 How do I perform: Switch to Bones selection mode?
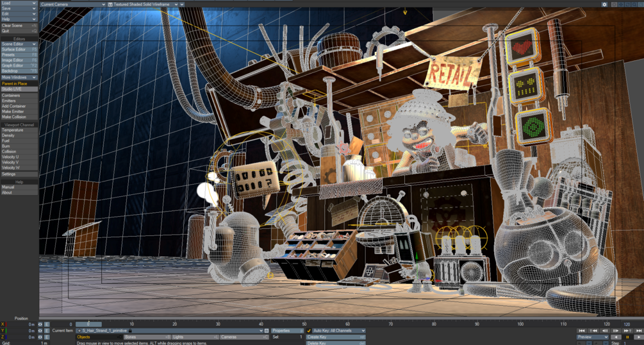147,337
